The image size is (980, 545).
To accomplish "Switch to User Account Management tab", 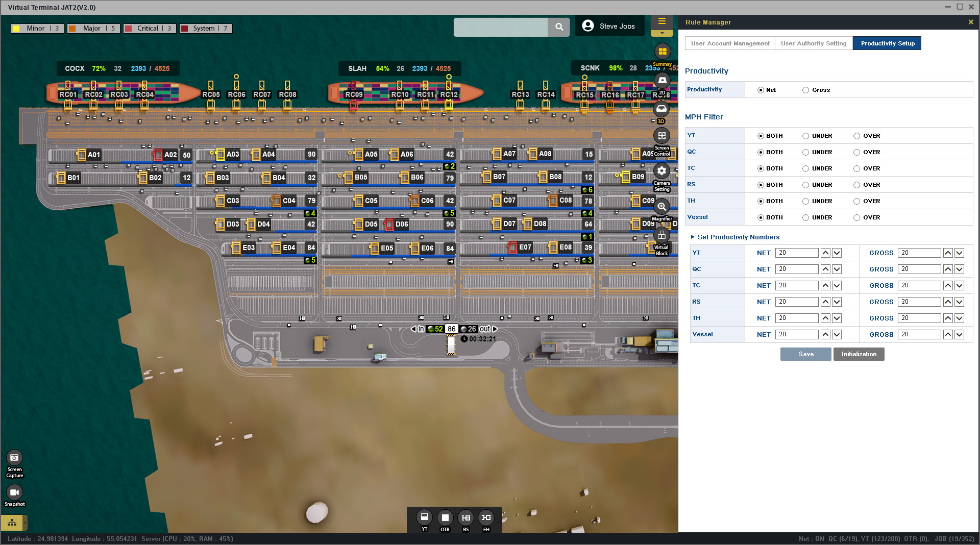I will pos(730,43).
